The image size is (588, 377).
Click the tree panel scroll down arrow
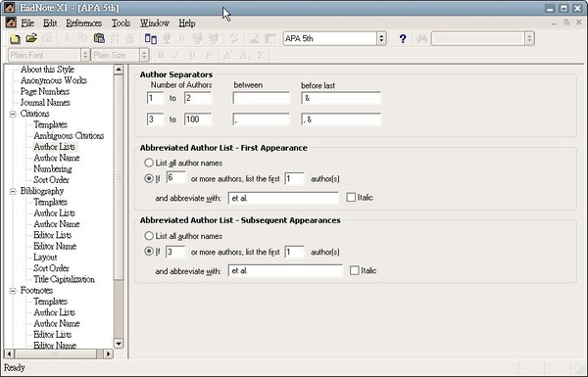119,344
